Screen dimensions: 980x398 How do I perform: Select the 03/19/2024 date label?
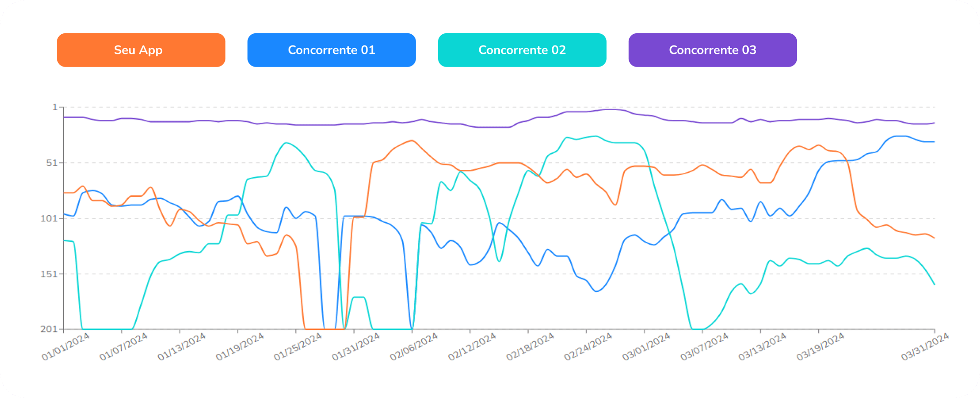click(x=820, y=347)
